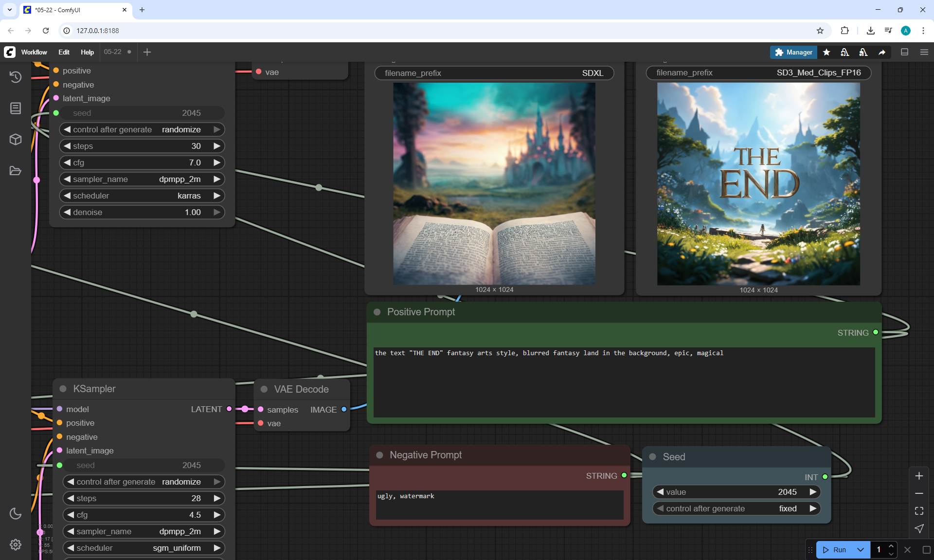The height and width of the screenshot is (560, 934).
Task: Open the model library cube icon
Action: pyautogui.click(x=16, y=140)
